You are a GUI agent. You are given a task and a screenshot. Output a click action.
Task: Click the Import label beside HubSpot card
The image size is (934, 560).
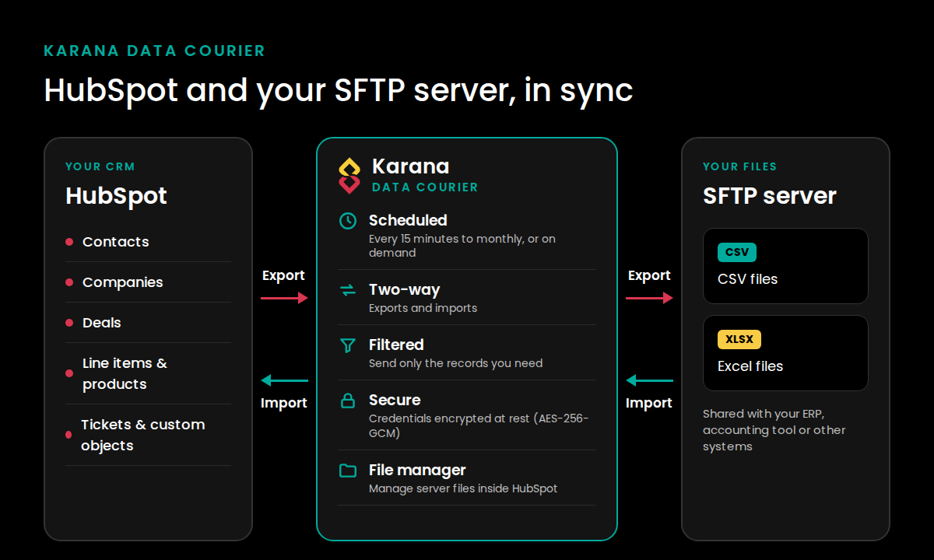283,403
